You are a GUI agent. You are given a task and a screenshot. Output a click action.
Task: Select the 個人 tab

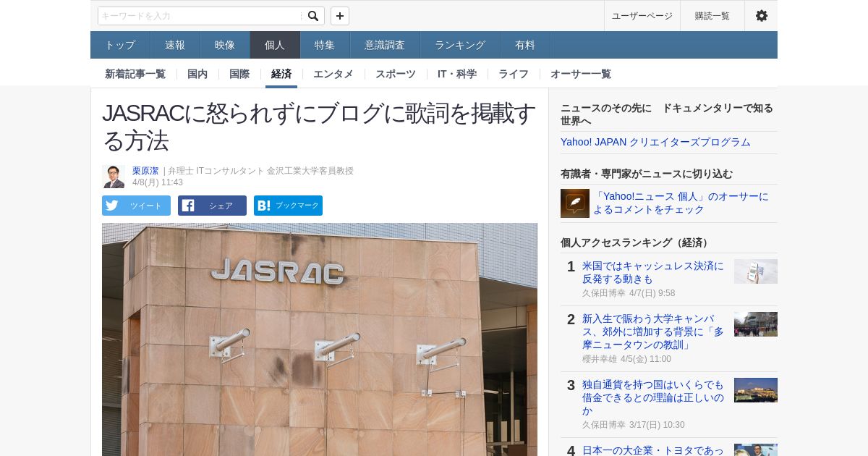(275, 45)
